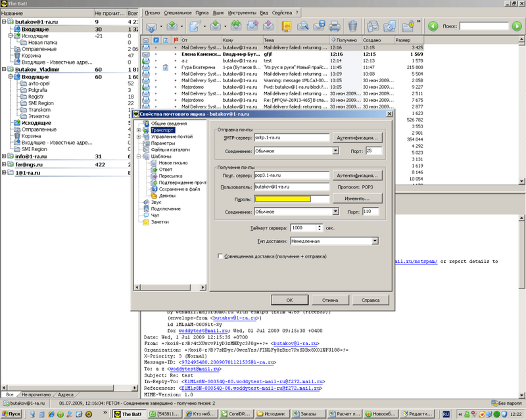The height and width of the screenshot is (420, 526).
Task: Click the message threads view icon
Action: [373, 26]
